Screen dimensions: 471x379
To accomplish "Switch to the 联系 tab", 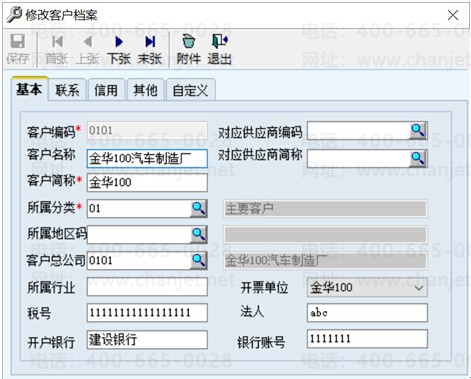I will [67, 90].
